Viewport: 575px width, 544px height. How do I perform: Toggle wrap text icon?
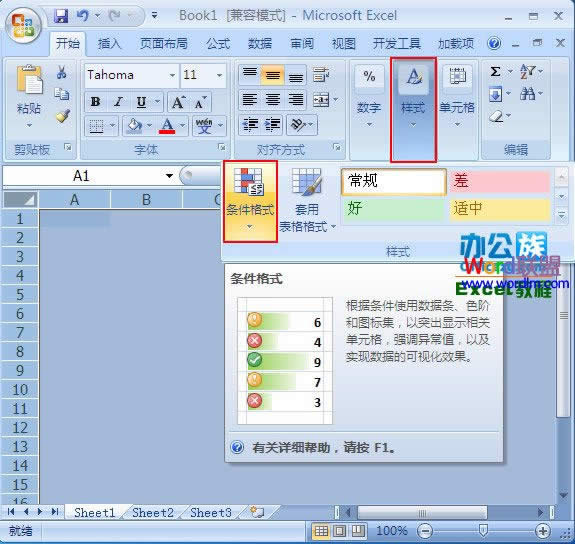tap(321, 74)
